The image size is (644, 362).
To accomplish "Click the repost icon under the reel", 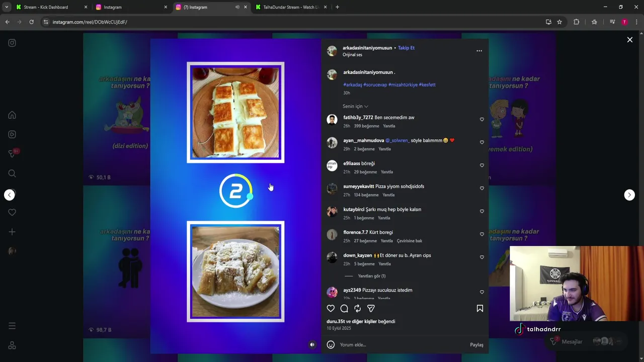I will point(357,308).
